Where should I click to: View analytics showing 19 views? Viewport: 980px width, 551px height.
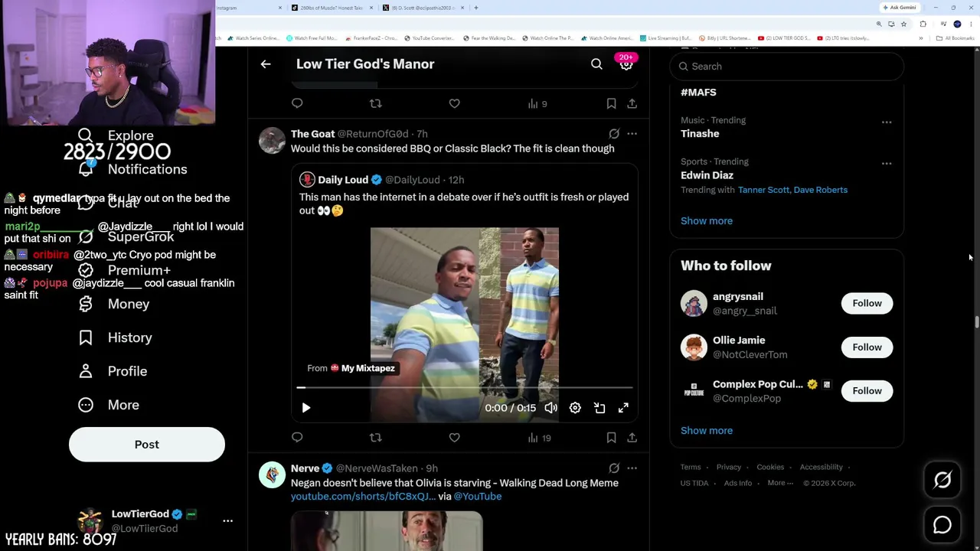[539, 438]
